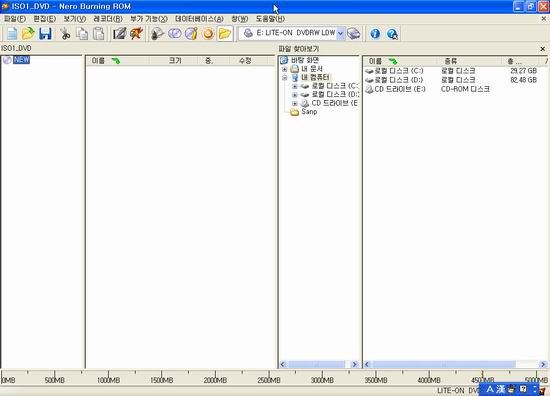Open the 보기(V) menu
This screenshot has height=396, width=550.
coord(74,19)
